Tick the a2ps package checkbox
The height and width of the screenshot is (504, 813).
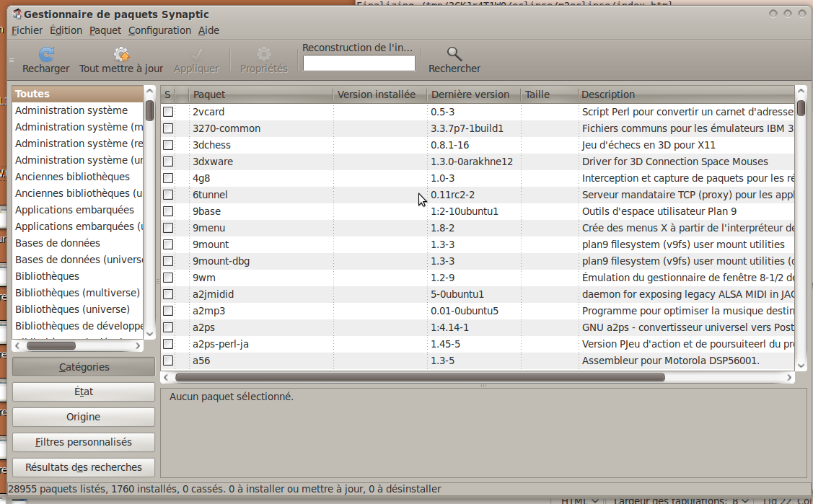[168, 327]
